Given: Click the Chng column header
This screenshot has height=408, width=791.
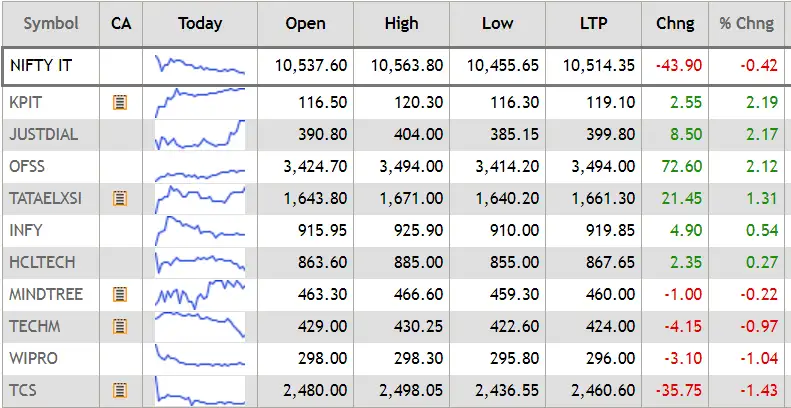Looking at the screenshot, I should point(675,23).
